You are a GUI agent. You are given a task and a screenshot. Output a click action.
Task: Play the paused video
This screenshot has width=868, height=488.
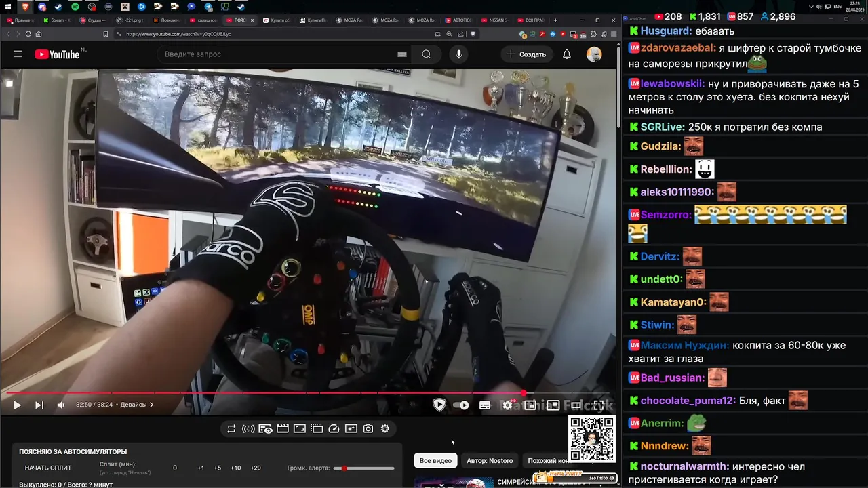point(17,405)
